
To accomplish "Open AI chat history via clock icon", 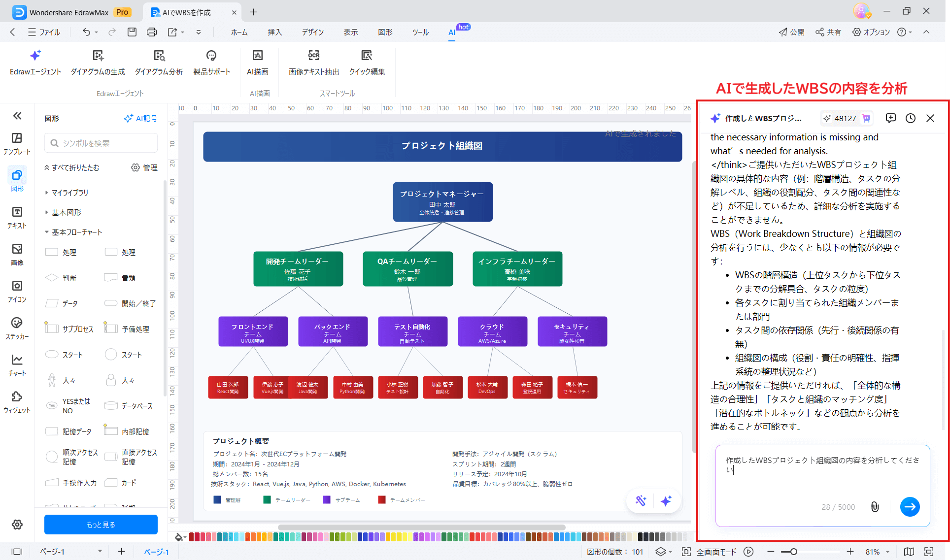I will click(x=910, y=118).
